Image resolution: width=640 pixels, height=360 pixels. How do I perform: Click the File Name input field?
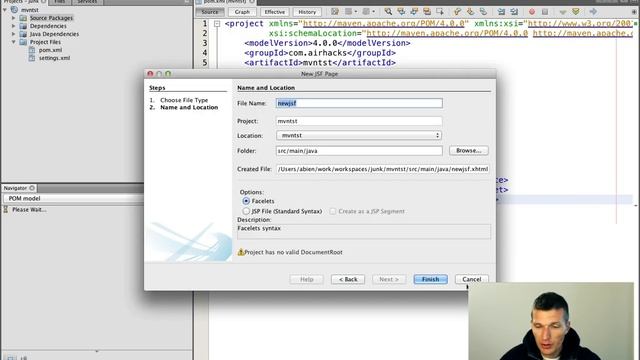(359, 103)
